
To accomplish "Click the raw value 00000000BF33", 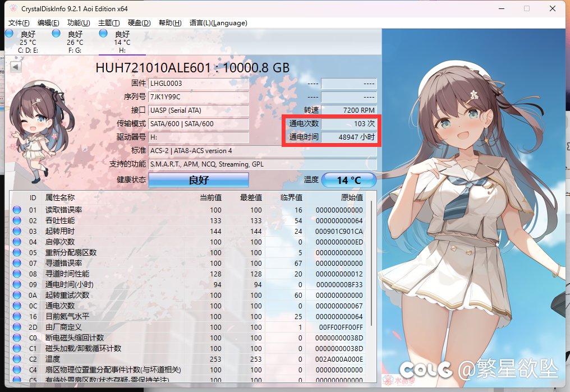I will point(339,284).
